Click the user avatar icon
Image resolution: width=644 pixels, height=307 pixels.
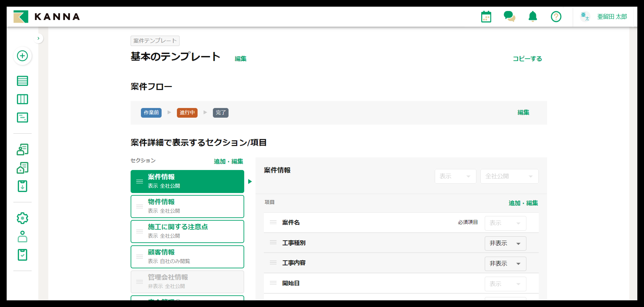(585, 17)
